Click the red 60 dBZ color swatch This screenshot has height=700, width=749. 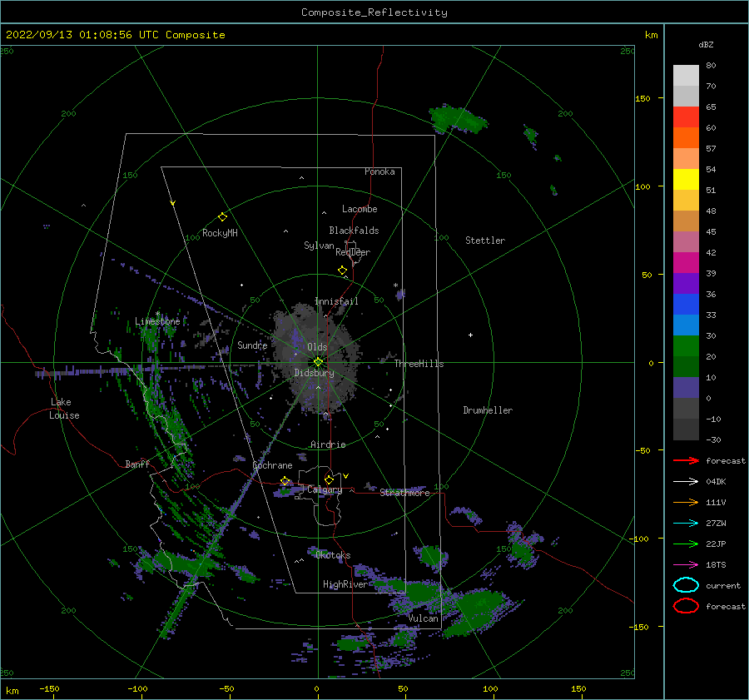coord(686,117)
